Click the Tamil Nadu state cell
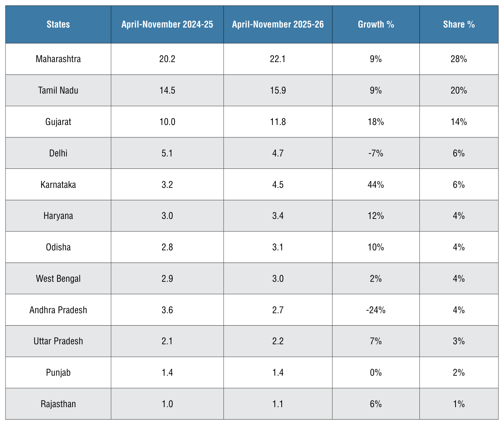504x425 pixels. tap(58, 90)
